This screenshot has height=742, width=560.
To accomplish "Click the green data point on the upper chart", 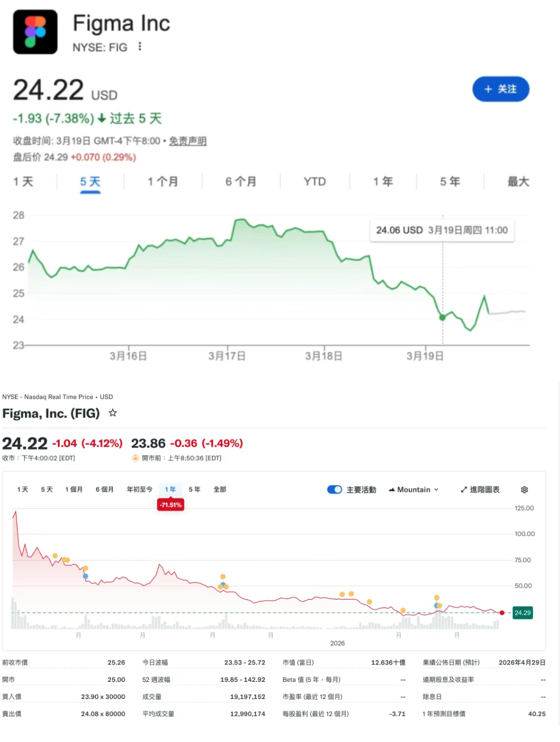I will point(442,317).
